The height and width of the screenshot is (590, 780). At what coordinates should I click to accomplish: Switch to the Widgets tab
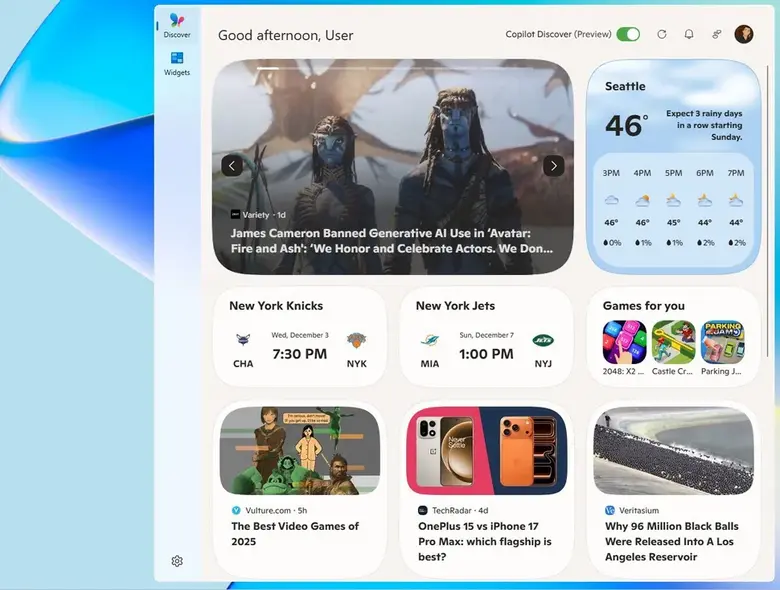click(177, 63)
